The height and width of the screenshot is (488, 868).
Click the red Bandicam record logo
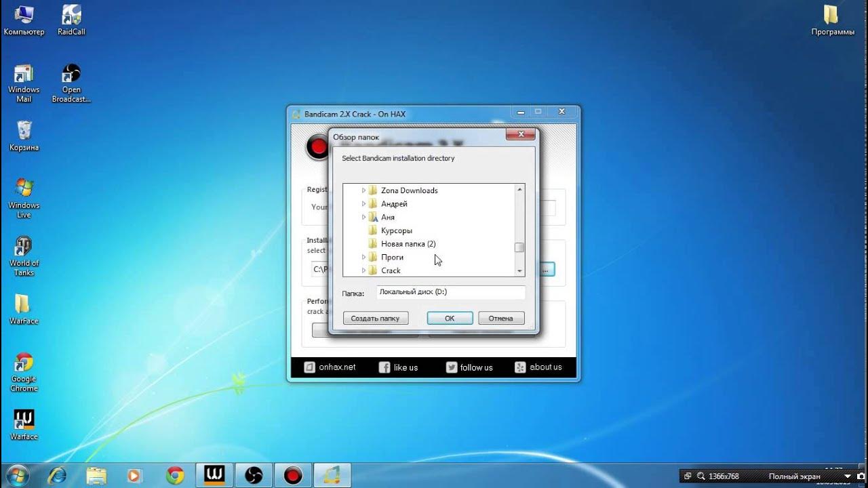coord(317,147)
